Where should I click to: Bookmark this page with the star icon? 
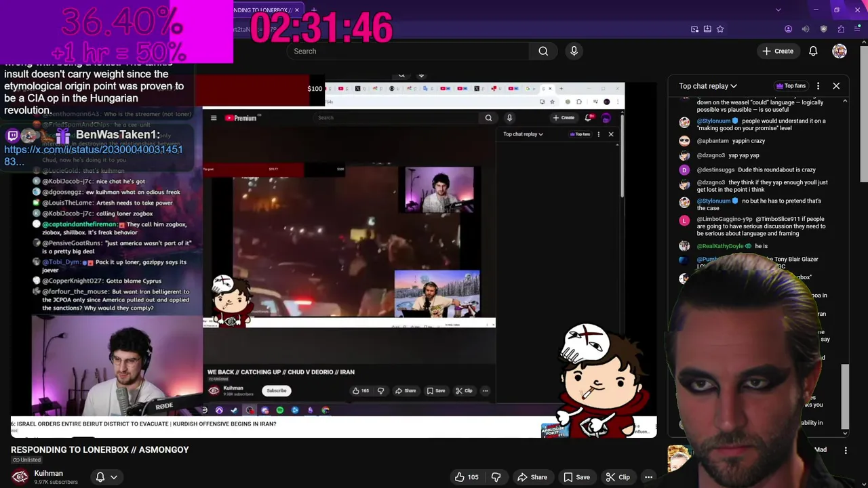(x=720, y=29)
